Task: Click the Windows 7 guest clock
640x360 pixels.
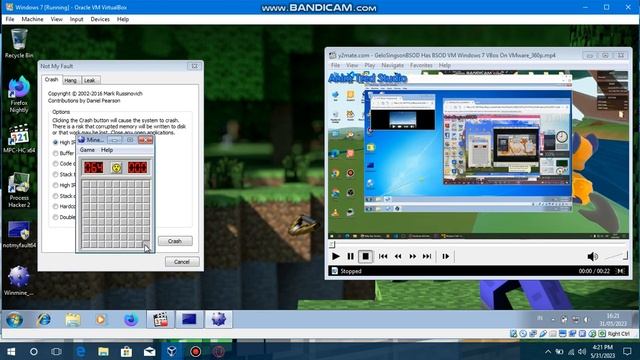Action: point(613,320)
